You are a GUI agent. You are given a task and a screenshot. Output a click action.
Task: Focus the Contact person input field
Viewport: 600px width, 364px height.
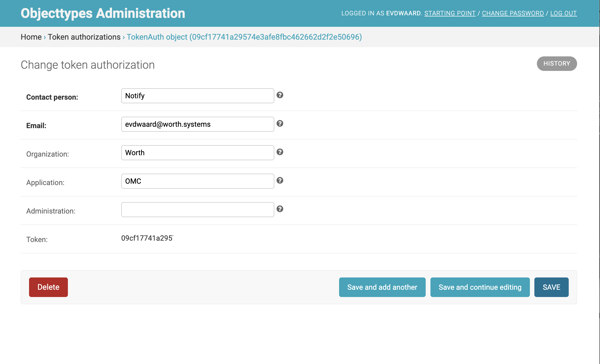pyautogui.click(x=197, y=96)
